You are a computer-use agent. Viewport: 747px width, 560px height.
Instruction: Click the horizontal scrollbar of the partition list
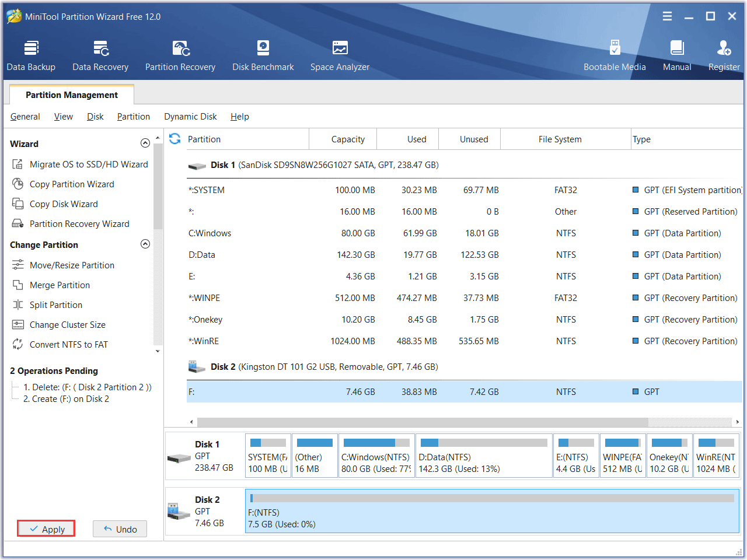tap(423, 422)
